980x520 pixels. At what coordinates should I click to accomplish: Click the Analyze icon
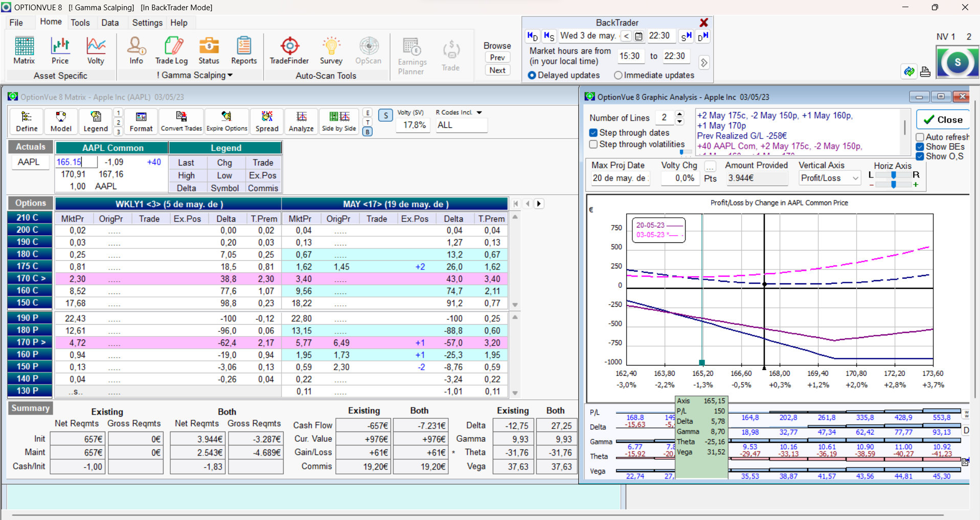click(301, 122)
